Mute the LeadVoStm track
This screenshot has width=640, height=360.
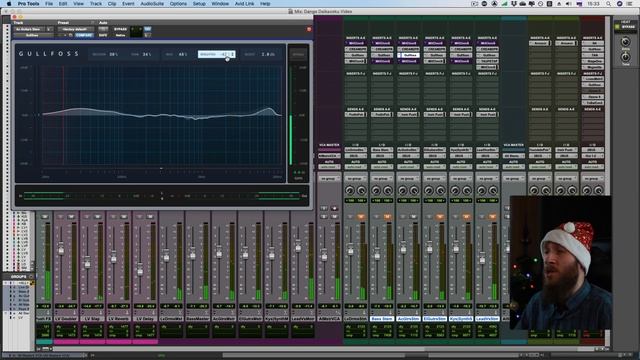point(493,217)
